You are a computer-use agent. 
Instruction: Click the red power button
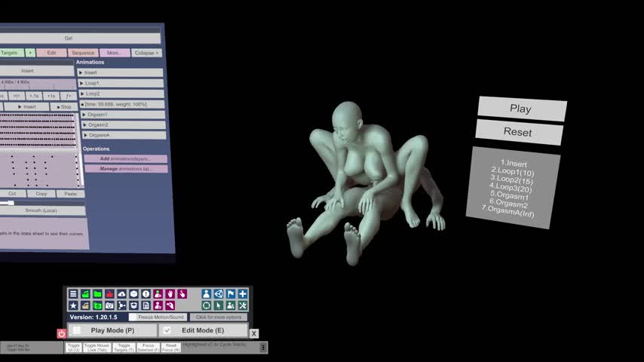pyautogui.click(x=61, y=333)
